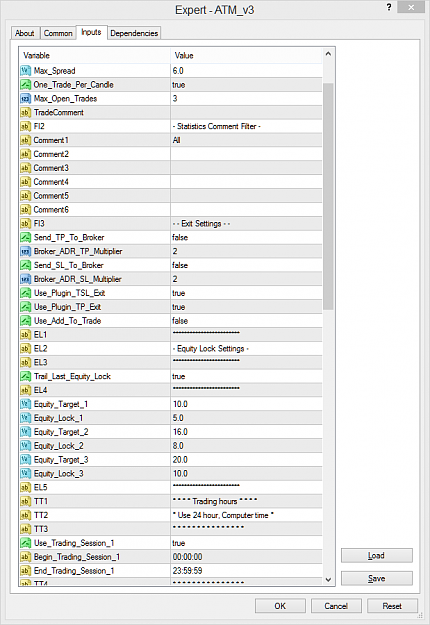Click the Begin_Trading_Session_1 value 00:00:00
The width and height of the screenshot is (430, 625).
click(187, 557)
